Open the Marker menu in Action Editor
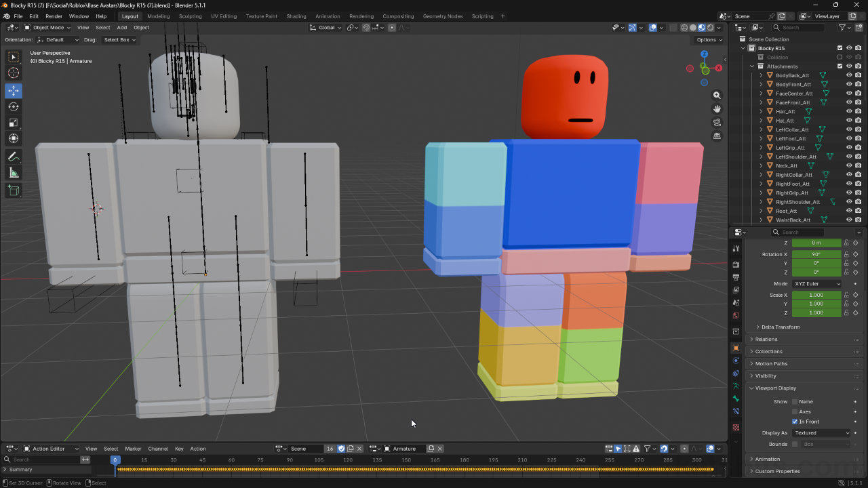The image size is (868, 488). pos(133,449)
